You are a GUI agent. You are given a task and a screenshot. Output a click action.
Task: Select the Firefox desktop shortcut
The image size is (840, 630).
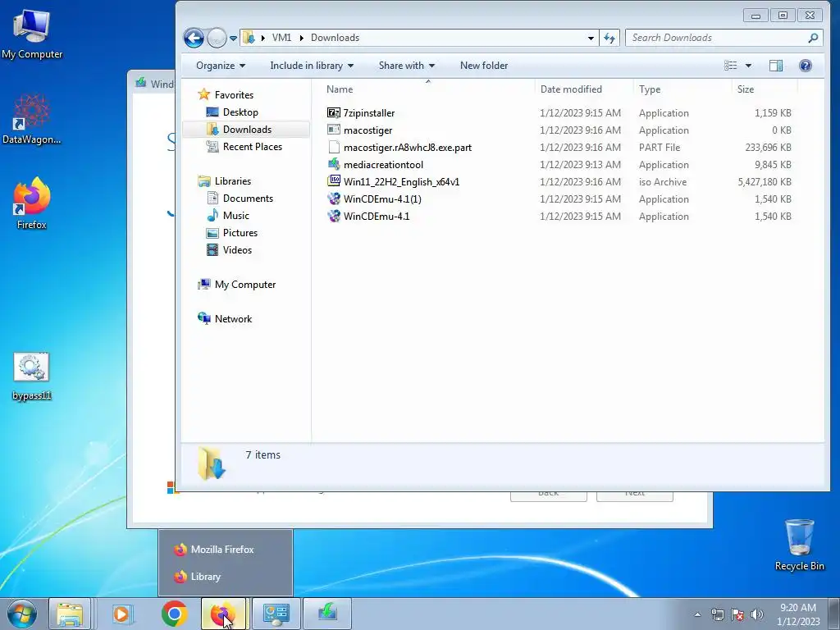32,203
